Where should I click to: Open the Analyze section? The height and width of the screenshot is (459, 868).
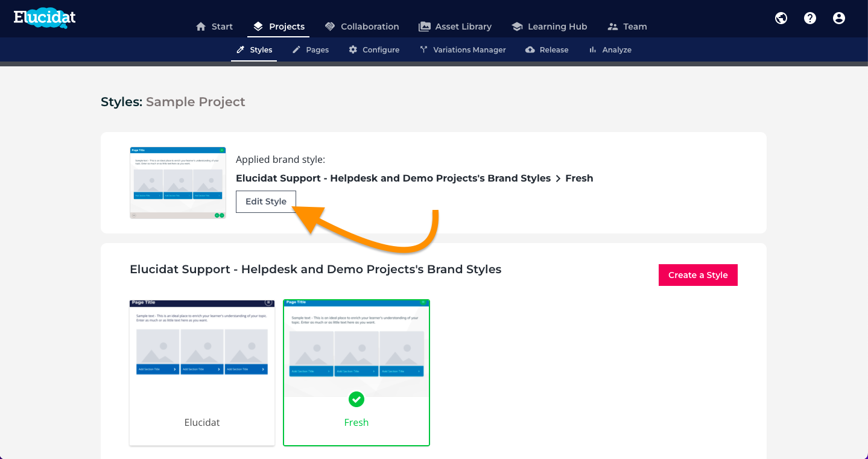coord(610,49)
